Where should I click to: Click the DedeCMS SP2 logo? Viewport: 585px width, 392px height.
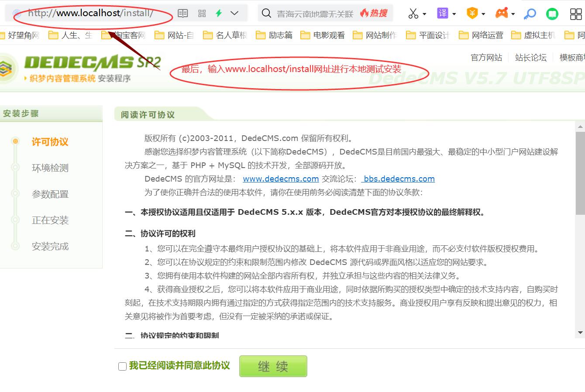tap(81, 69)
